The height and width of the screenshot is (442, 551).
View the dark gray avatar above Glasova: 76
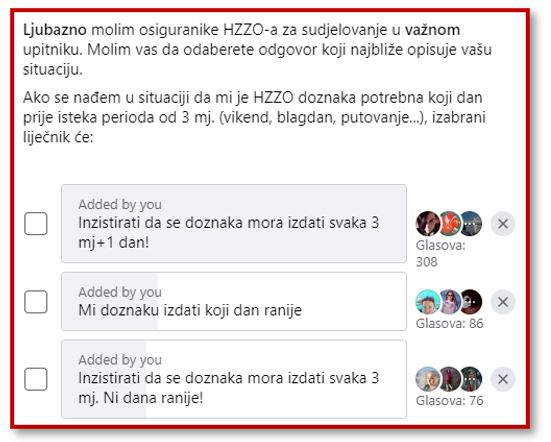(471, 379)
